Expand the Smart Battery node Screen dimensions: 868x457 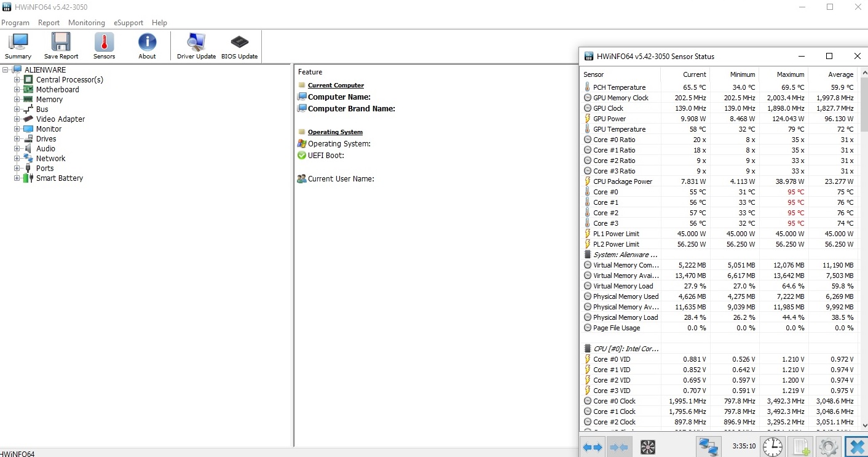tap(17, 178)
